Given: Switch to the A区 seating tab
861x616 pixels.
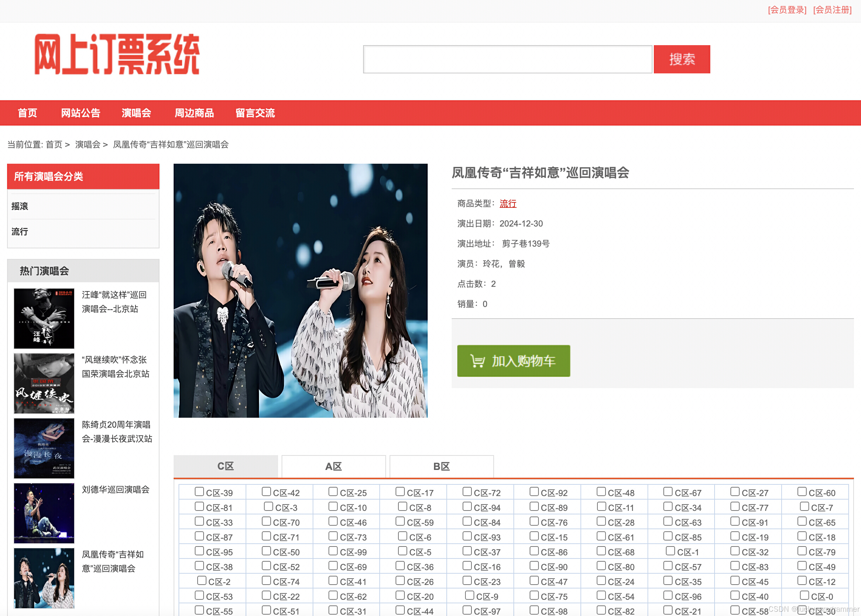Looking at the screenshot, I should [333, 466].
